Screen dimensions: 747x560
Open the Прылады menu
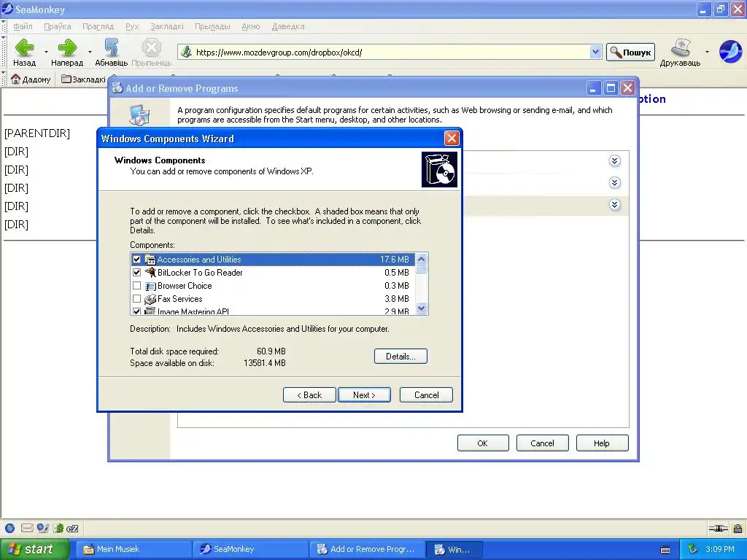click(x=212, y=26)
